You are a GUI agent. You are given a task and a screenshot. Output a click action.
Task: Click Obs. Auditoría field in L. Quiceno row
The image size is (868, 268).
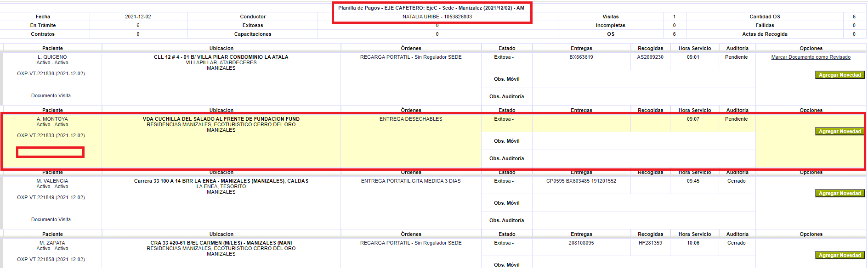click(644, 96)
